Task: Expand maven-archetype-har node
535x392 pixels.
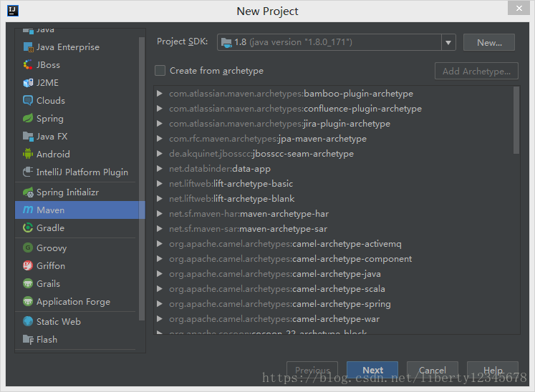Action: point(159,214)
